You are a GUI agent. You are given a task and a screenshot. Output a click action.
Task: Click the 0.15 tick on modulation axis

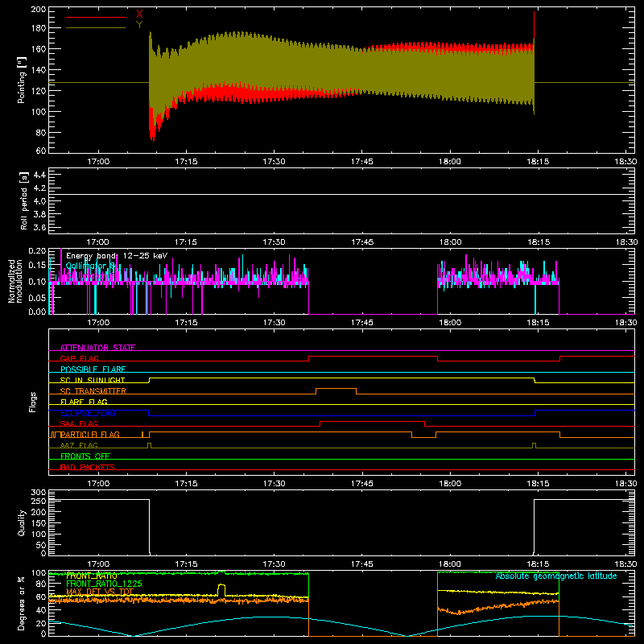pos(37,266)
